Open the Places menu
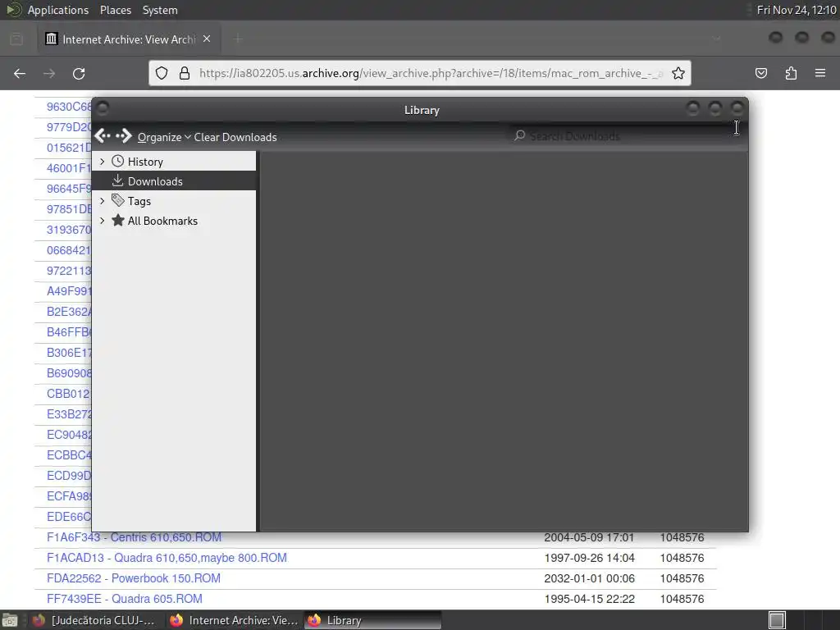Screen dimensions: 840x630 [x=115, y=10]
